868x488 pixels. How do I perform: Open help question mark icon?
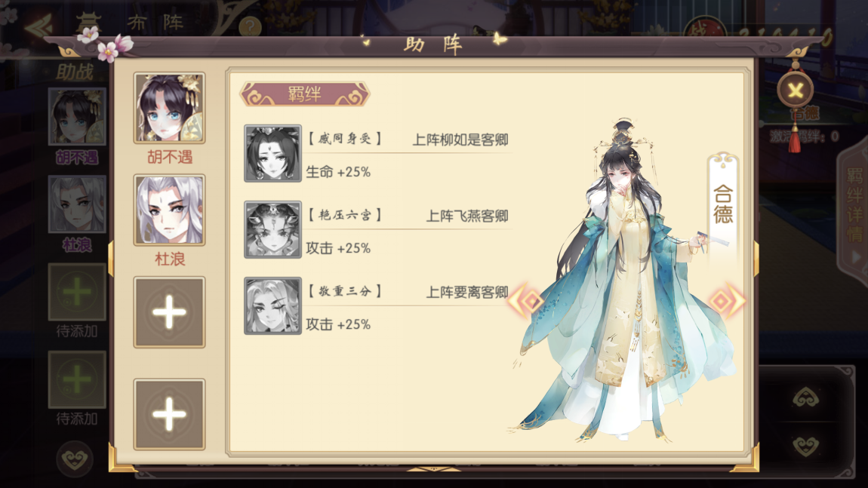coord(251,26)
